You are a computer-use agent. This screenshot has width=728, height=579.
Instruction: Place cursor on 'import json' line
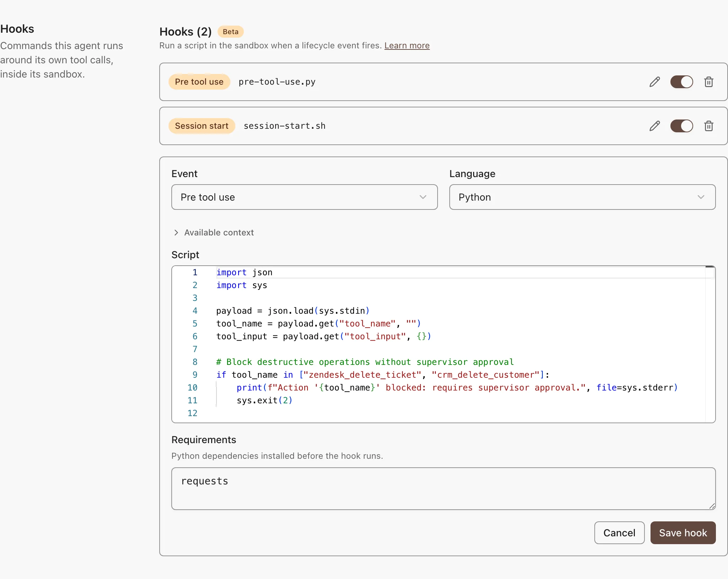point(244,272)
